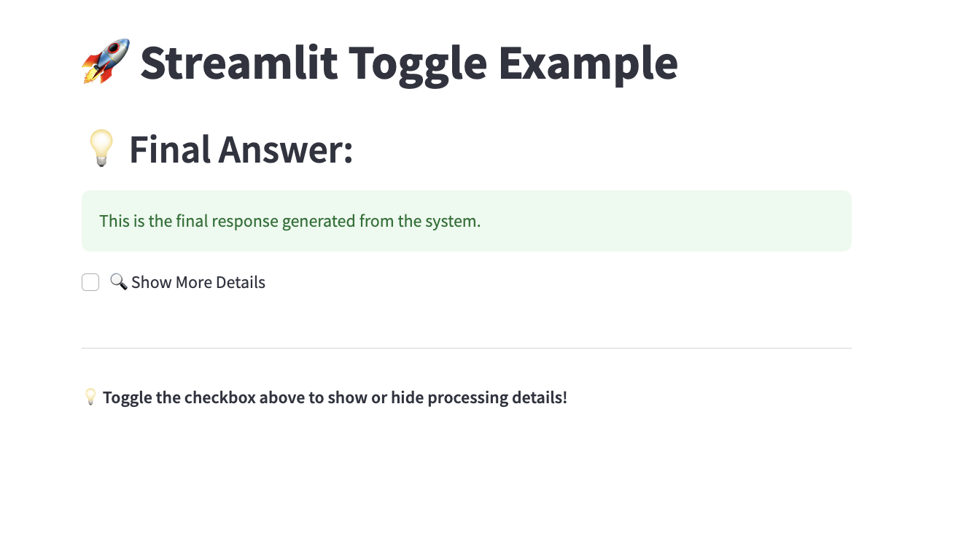Click the word Streamlit in the page title

coord(239,63)
